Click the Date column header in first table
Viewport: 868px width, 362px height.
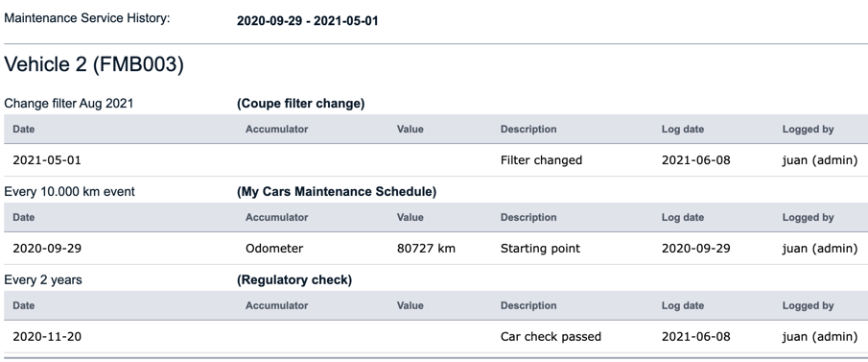pyautogui.click(x=23, y=130)
